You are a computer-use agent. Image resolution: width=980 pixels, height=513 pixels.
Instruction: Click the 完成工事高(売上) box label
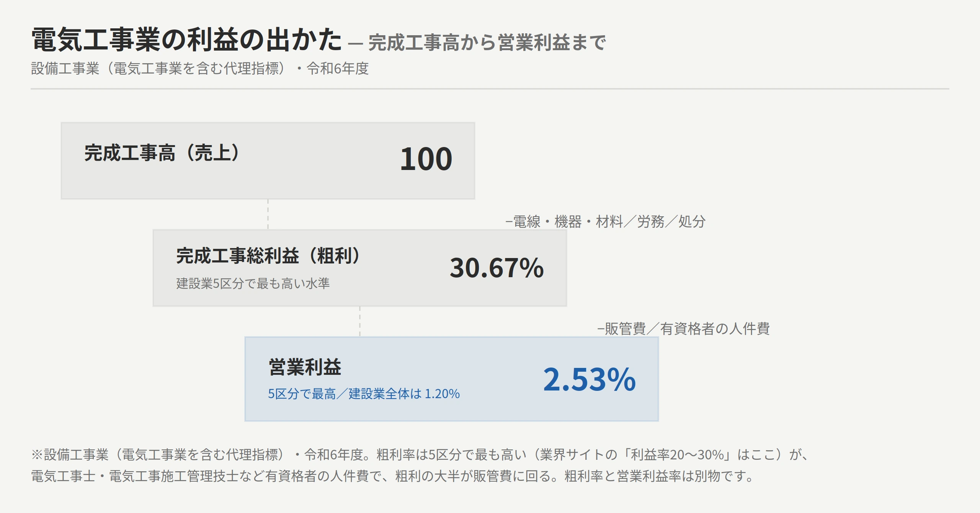(x=163, y=153)
